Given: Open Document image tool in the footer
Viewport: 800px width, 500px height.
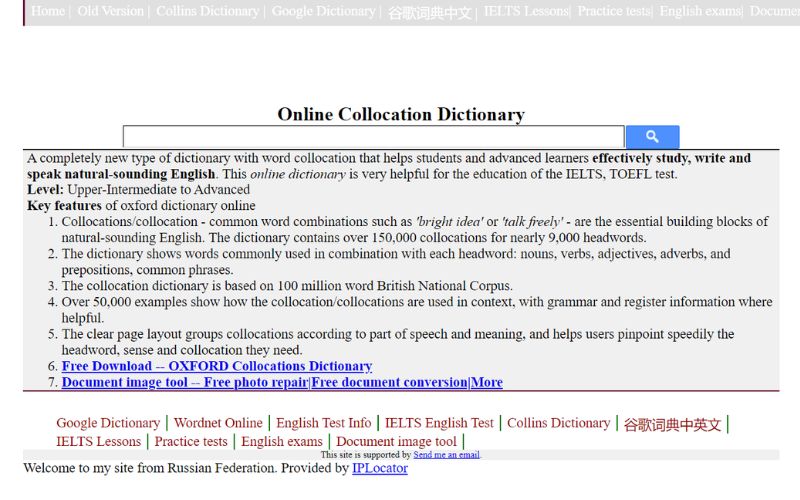Looking at the screenshot, I should coord(396,441).
